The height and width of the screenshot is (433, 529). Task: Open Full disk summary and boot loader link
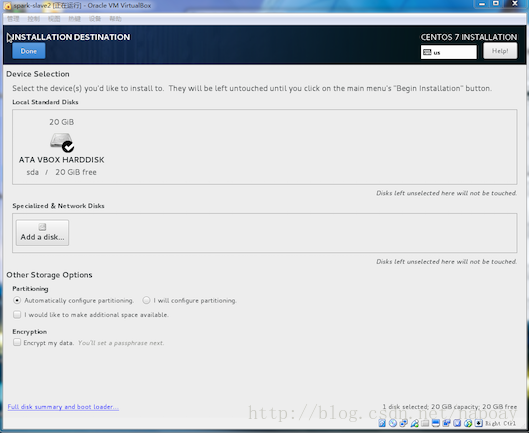click(63, 407)
